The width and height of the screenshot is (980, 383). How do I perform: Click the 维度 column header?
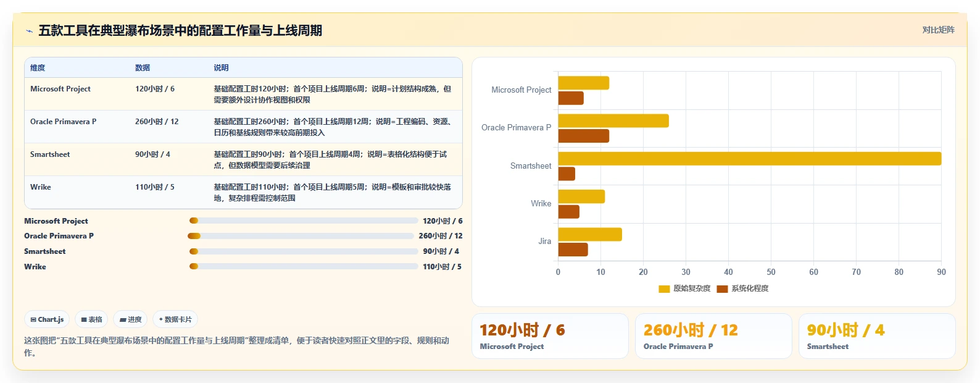38,68
